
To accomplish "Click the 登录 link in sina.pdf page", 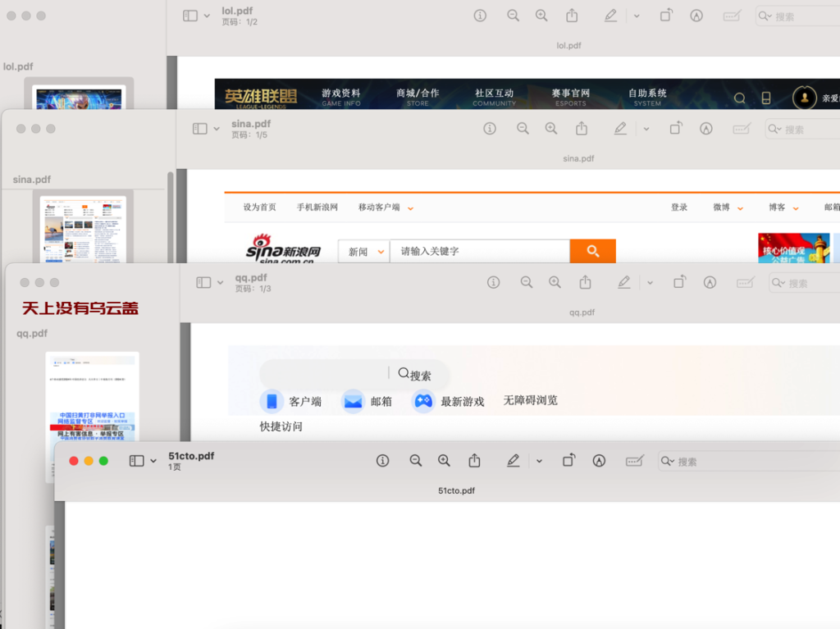I will (679, 207).
